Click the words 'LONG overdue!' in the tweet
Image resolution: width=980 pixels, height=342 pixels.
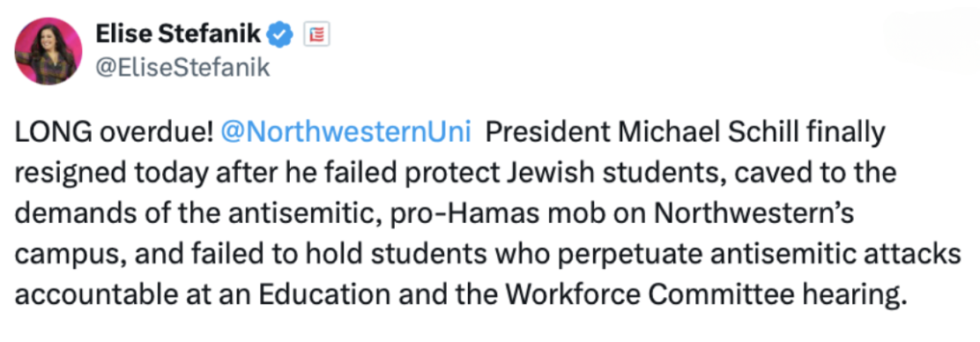[x=115, y=132]
